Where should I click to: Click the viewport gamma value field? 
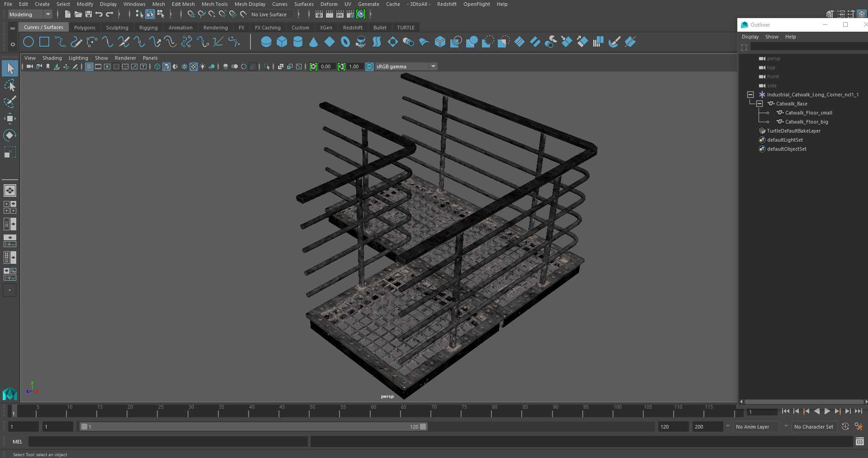(354, 67)
